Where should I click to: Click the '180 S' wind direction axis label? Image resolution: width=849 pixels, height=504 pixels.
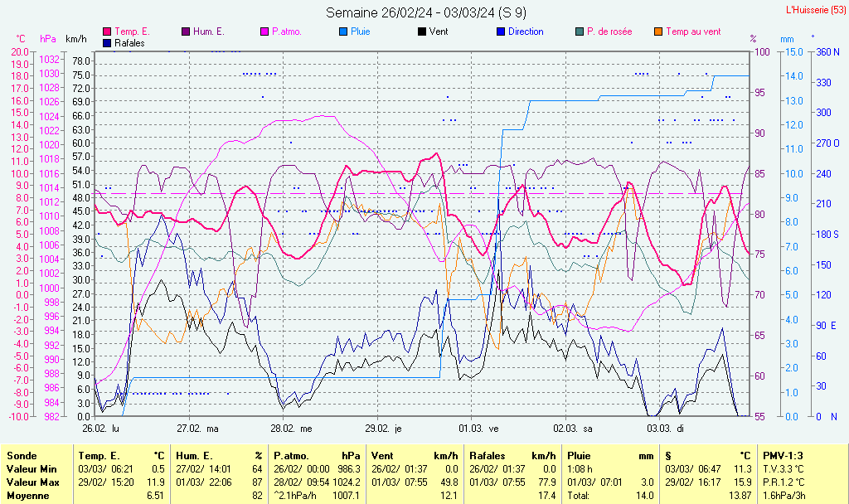[x=827, y=234]
